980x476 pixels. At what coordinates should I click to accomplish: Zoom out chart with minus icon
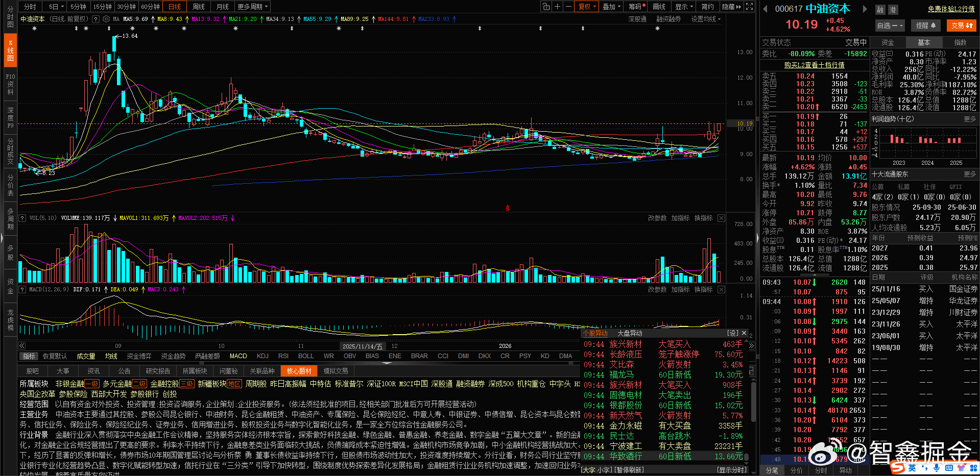click(568, 7)
